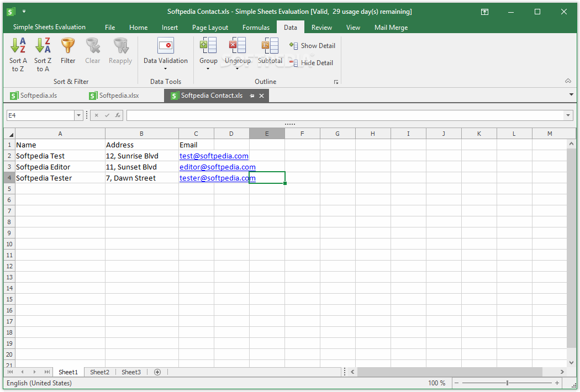This screenshot has width=580, height=392.
Task: Go to the first sheet arrow
Action: (x=10, y=372)
